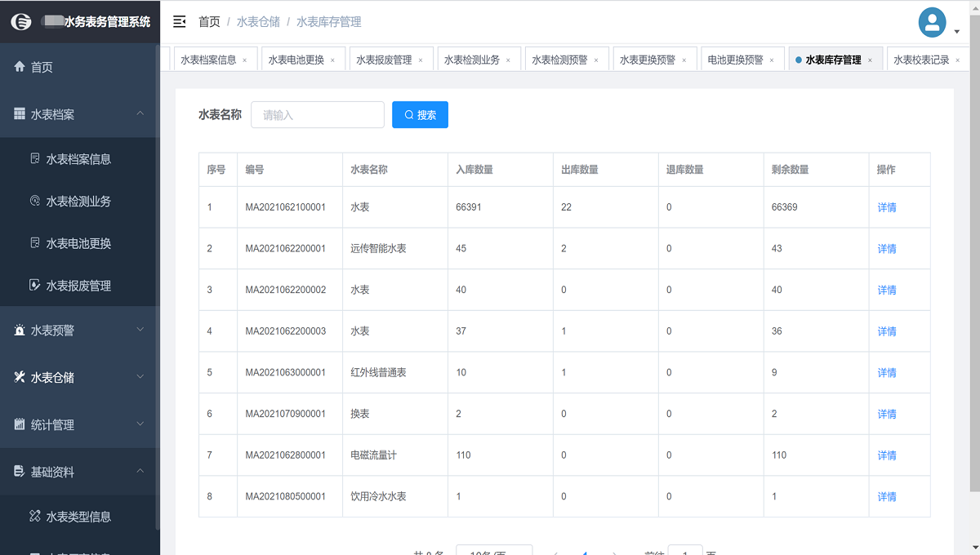This screenshot has height=555, width=980.
Task: Close the 水表报废管理 tab
Action: [421, 60]
